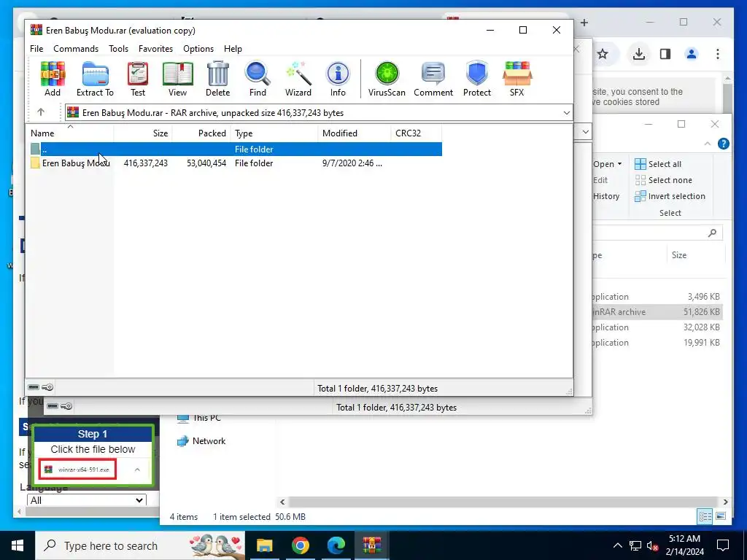Select the parent folder '..' row
The height and width of the screenshot is (560, 747).
click(234, 149)
